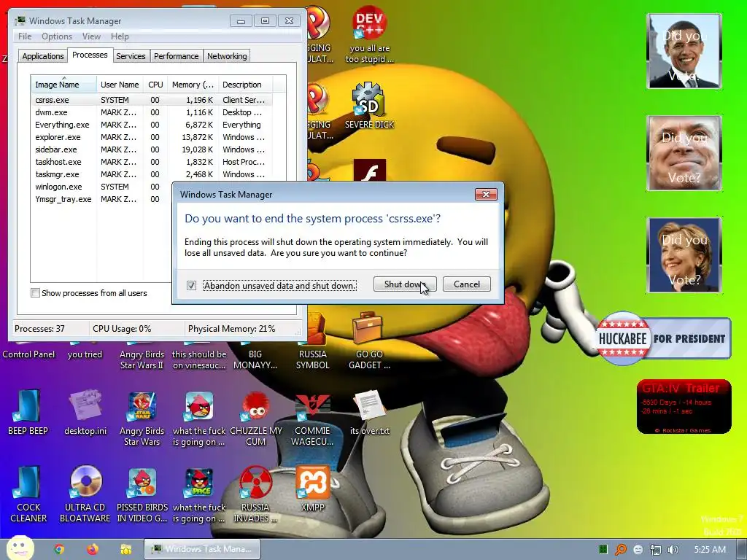Click the Everything search magnifier tray icon

621,550
